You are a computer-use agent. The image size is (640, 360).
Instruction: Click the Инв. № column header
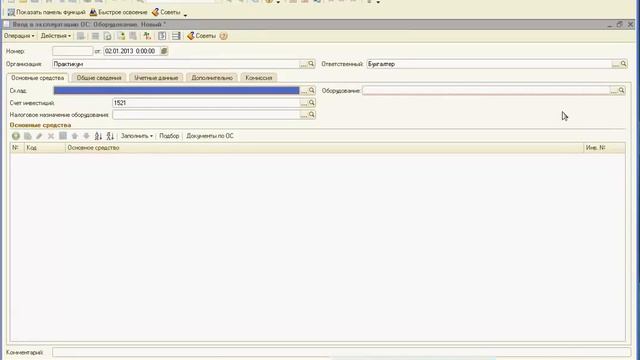604,148
